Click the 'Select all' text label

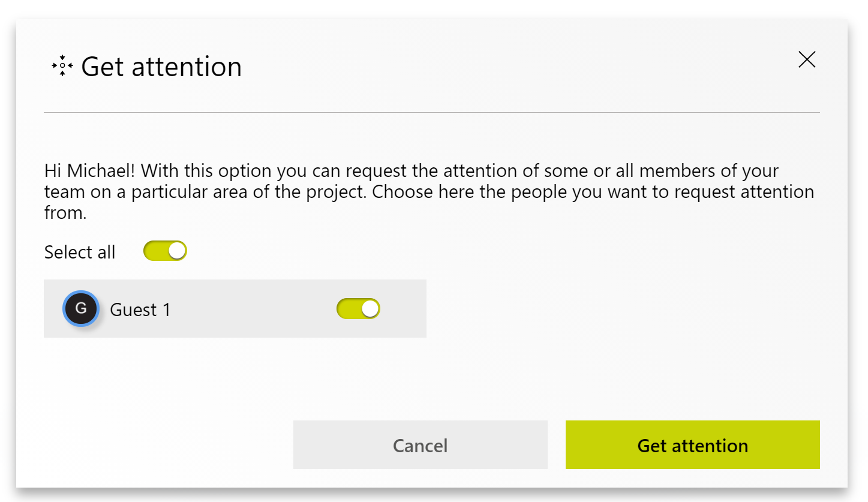(80, 252)
